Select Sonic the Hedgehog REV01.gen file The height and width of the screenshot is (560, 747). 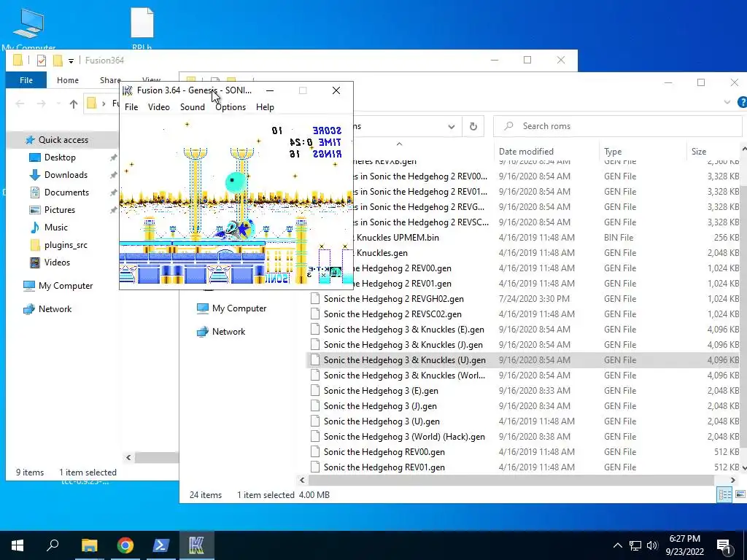[x=384, y=467]
